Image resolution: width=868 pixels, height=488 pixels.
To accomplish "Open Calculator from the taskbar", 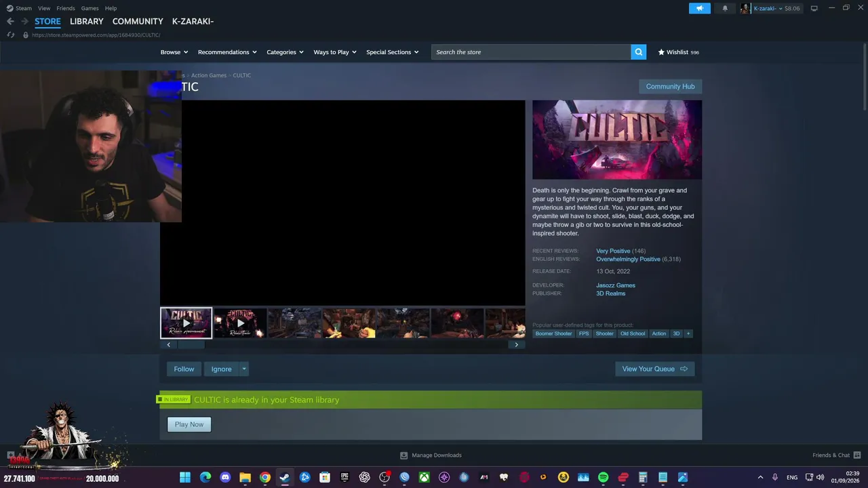I will [x=643, y=477].
